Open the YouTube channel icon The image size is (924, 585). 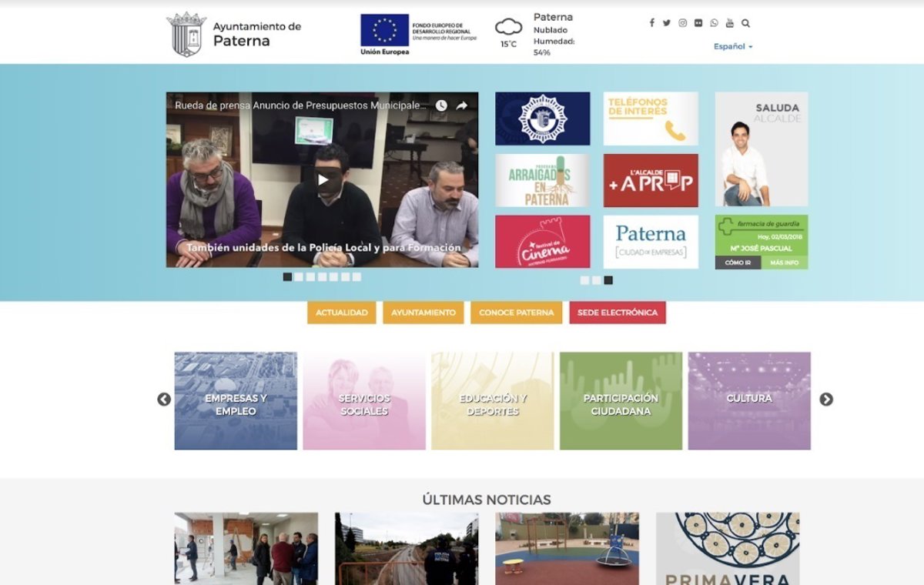point(730,23)
